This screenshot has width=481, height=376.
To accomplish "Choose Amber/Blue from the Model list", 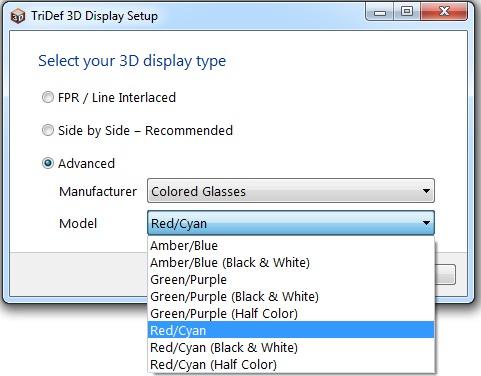I will pyautogui.click(x=291, y=246).
